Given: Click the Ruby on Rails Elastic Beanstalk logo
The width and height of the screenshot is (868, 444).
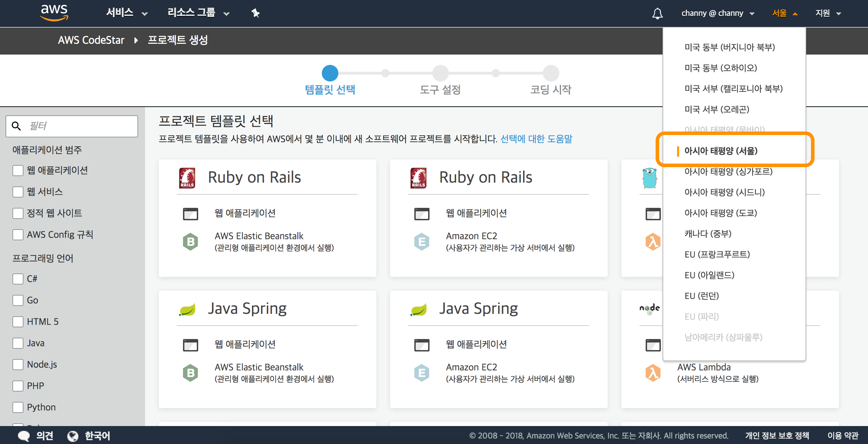Looking at the screenshot, I should pyautogui.click(x=187, y=178).
